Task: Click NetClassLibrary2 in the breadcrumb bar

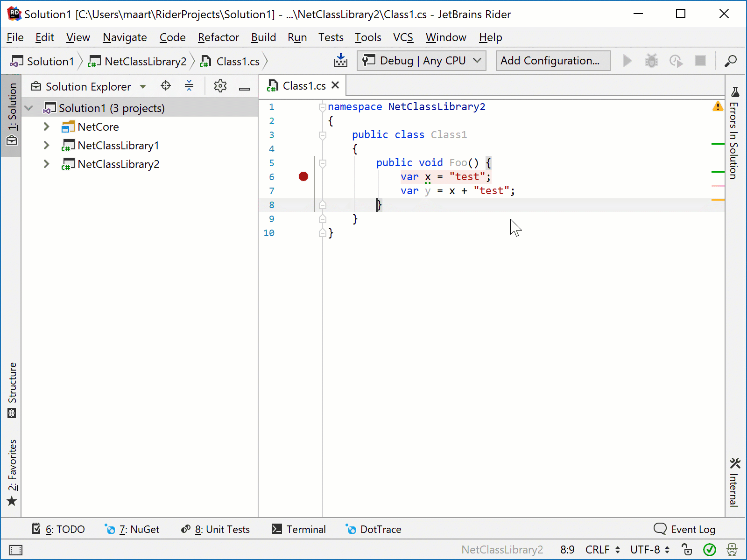Action: (145, 61)
